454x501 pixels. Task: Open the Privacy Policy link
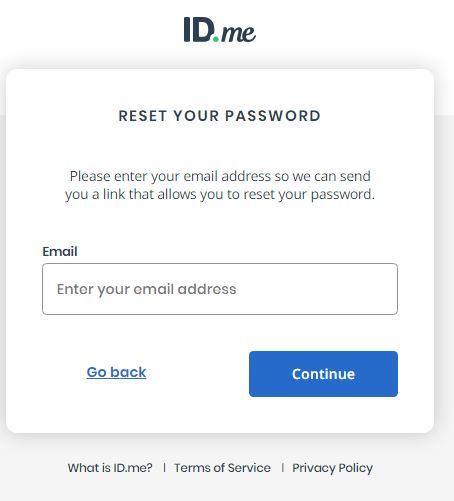[x=332, y=468]
